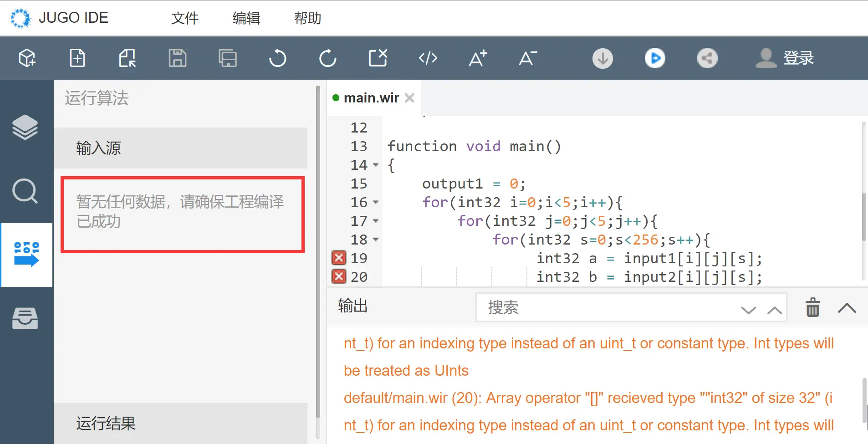Click the close-file box with X icon

click(378, 58)
